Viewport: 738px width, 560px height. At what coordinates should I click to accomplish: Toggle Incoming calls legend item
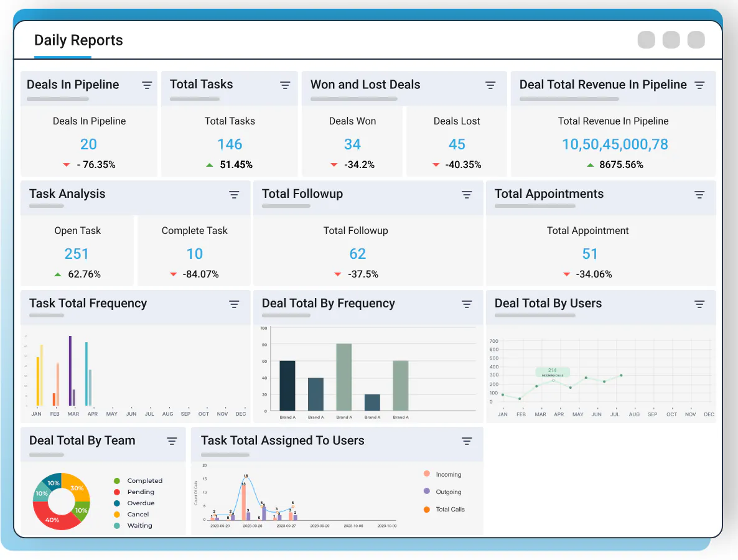(442, 474)
